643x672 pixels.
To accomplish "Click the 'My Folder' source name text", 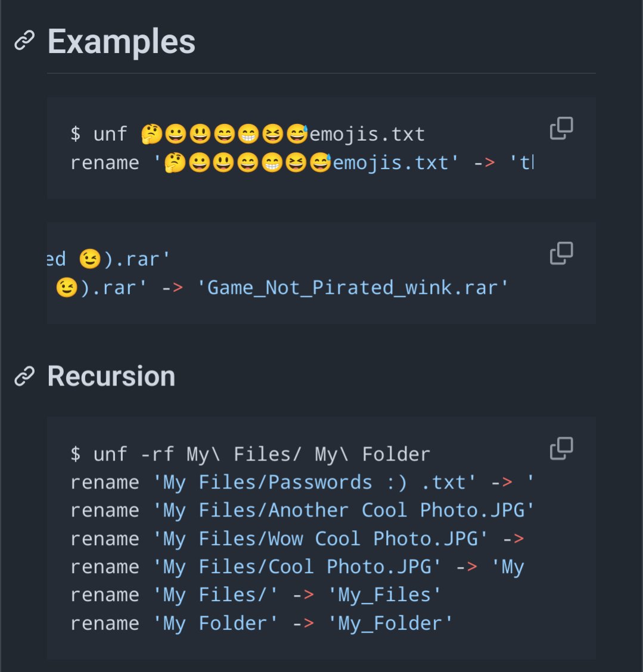I will click(216, 624).
